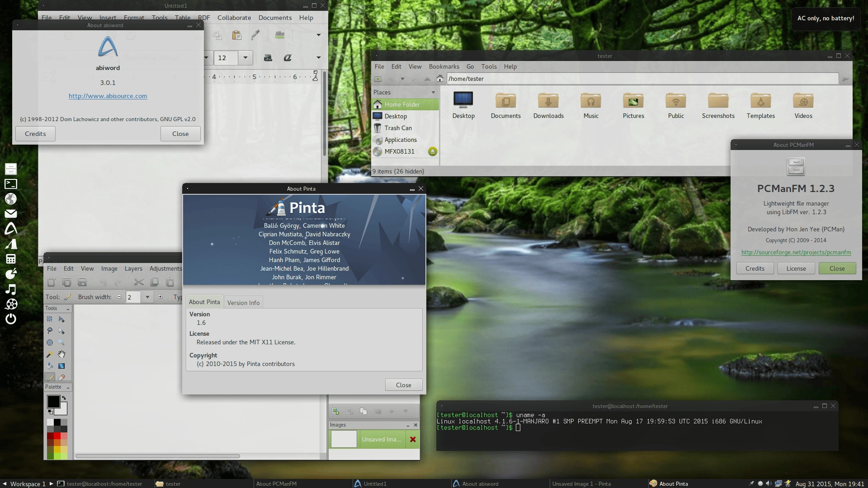Select the Magic Wand tool in Pinta
The height and width of the screenshot is (488, 868).
point(50,354)
